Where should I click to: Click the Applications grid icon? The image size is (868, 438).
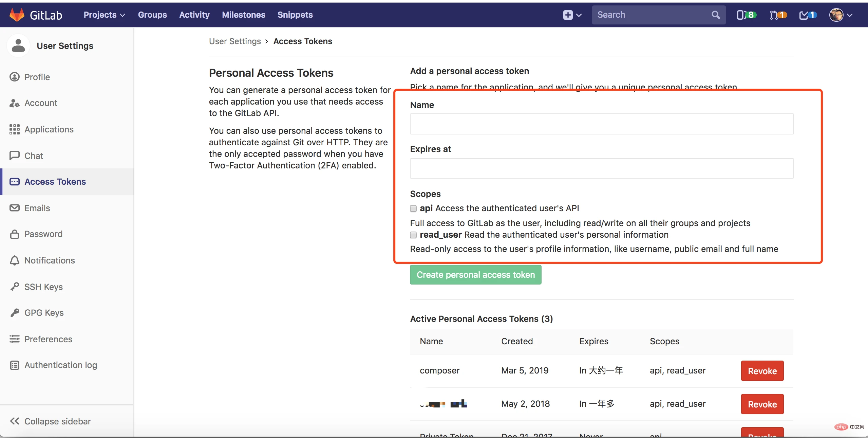pyautogui.click(x=15, y=129)
